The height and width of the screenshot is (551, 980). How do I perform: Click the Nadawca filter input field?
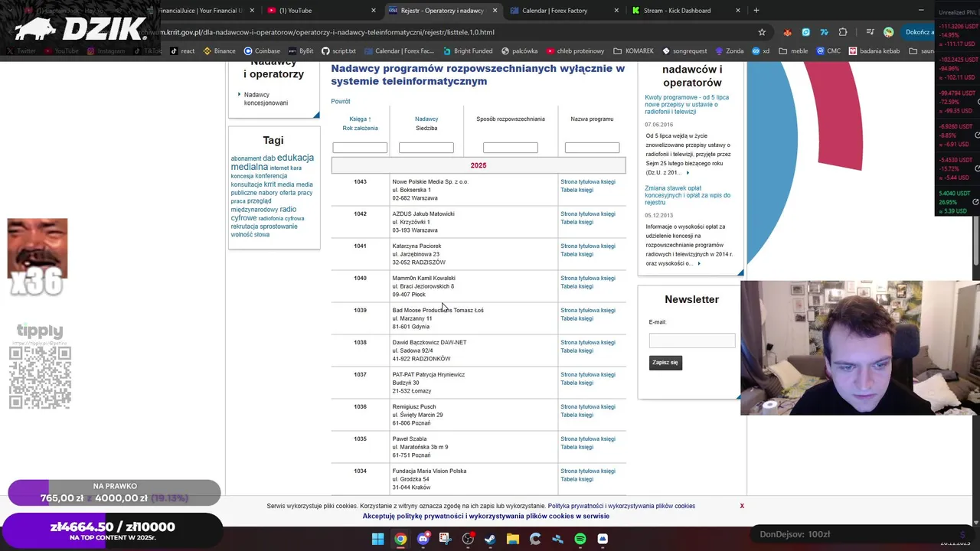[426, 148]
